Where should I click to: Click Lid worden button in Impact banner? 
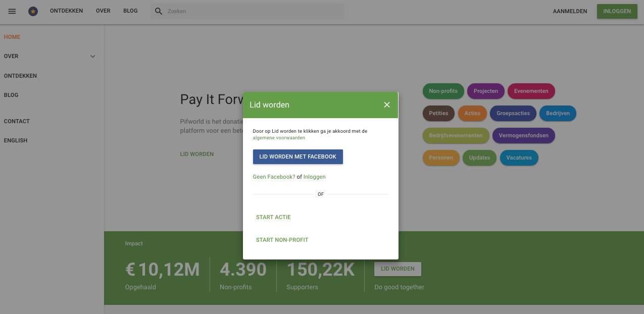398,269
